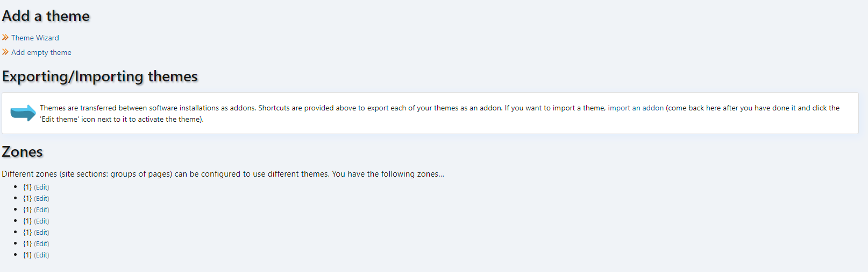The height and width of the screenshot is (272, 868).
Task: Click Edit for the second zone in the list
Action: pyautogui.click(x=41, y=199)
